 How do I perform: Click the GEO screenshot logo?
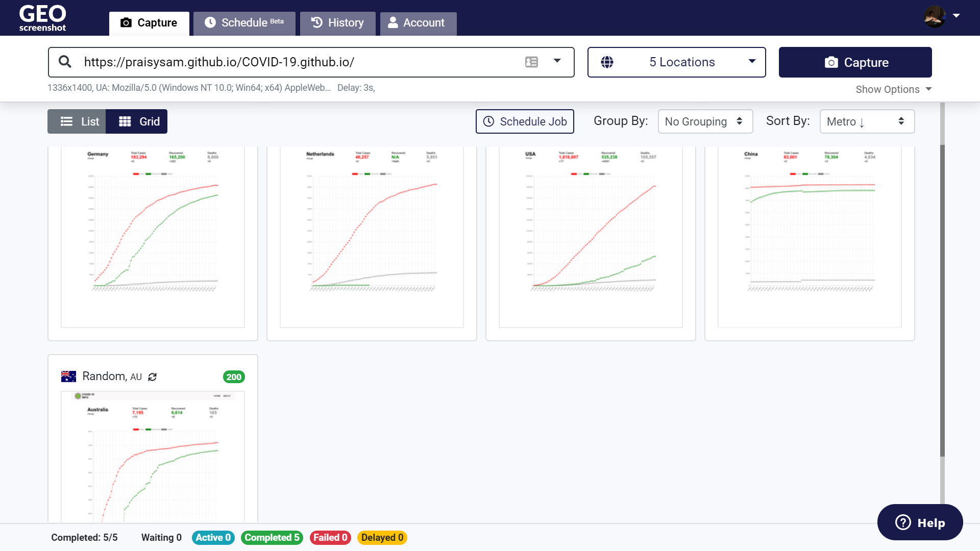(x=42, y=18)
